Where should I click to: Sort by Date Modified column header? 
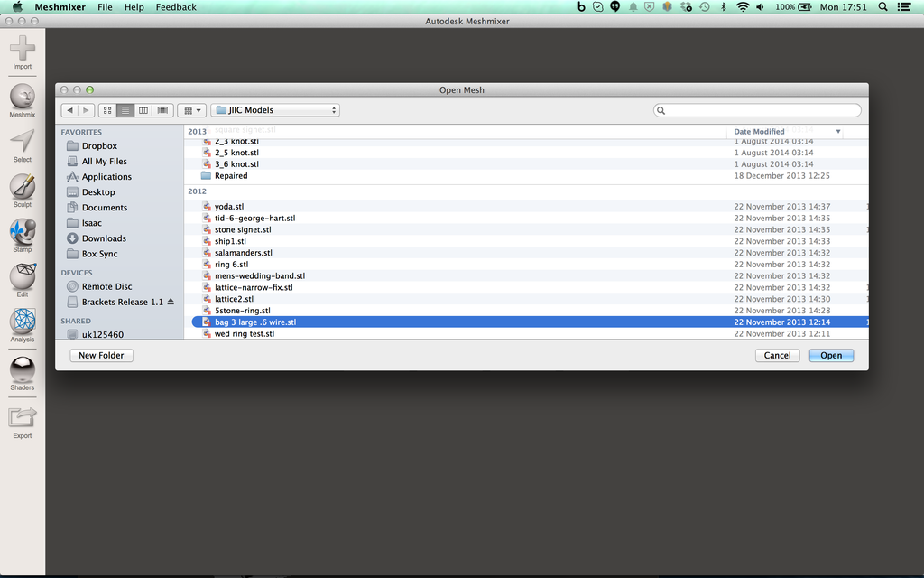coord(784,132)
